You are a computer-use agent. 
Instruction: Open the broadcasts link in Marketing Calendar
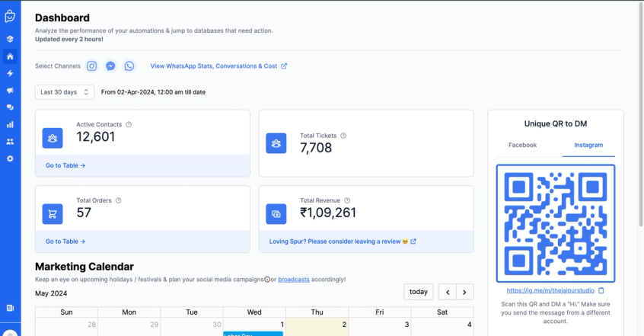tap(294, 280)
